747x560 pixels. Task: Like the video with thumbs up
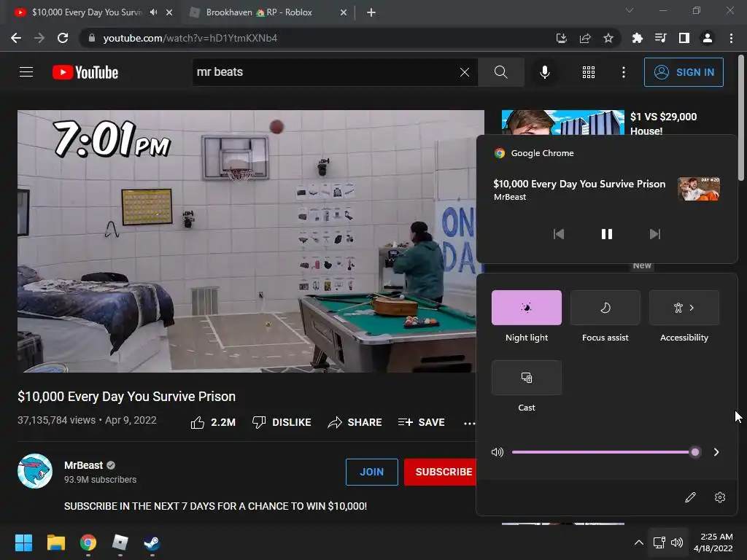click(x=213, y=422)
